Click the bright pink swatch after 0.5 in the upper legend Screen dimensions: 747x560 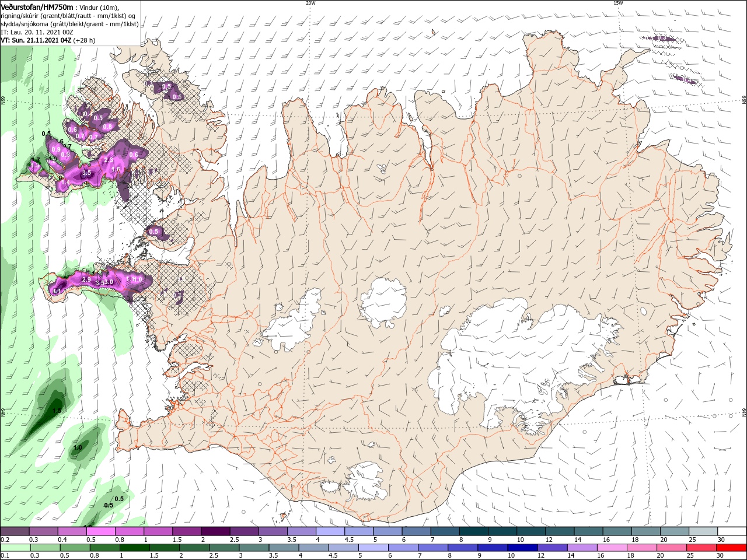(x=100, y=531)
